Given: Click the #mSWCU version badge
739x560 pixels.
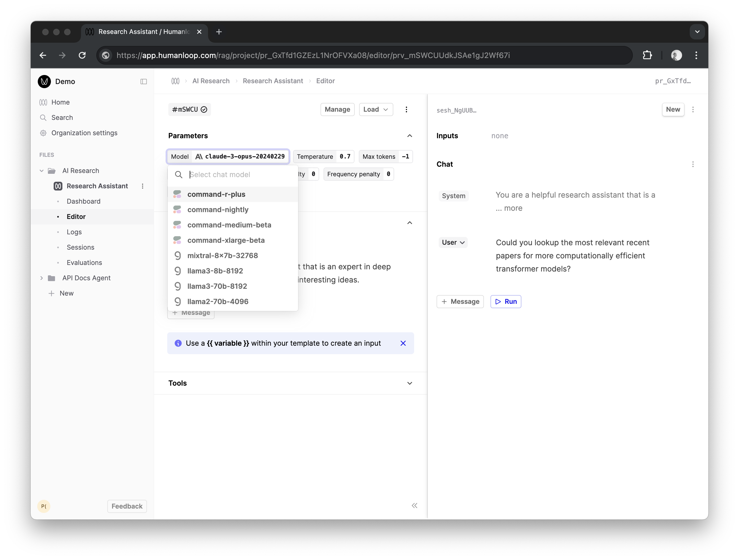Looking at the screenshot, I should coord(189,109).
